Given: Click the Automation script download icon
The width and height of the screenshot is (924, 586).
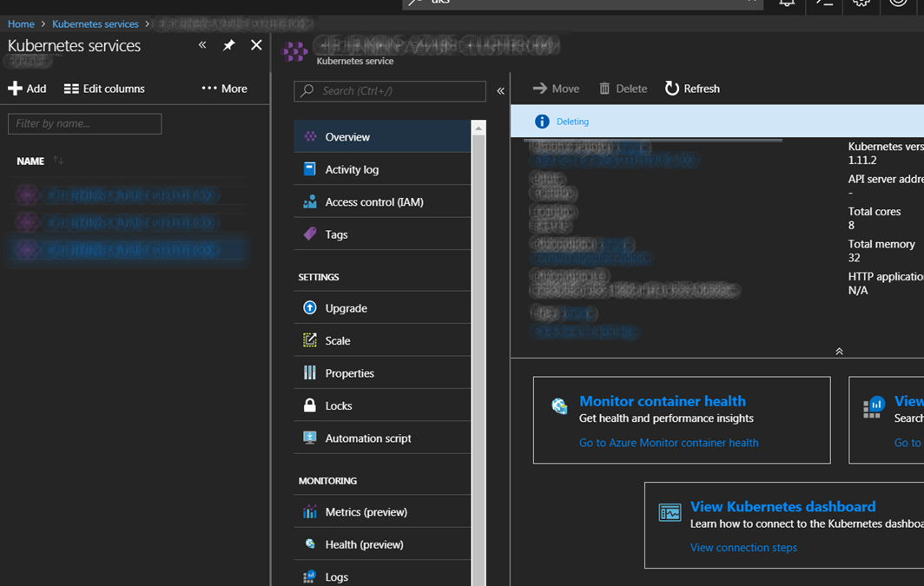Looking at the screenshot, I should tap(310, 437).
